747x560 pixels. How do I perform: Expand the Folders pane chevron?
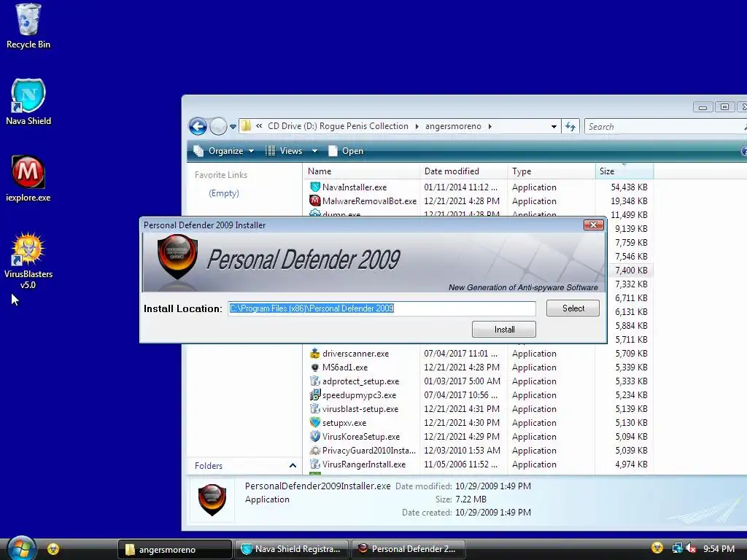pos(293,465)
